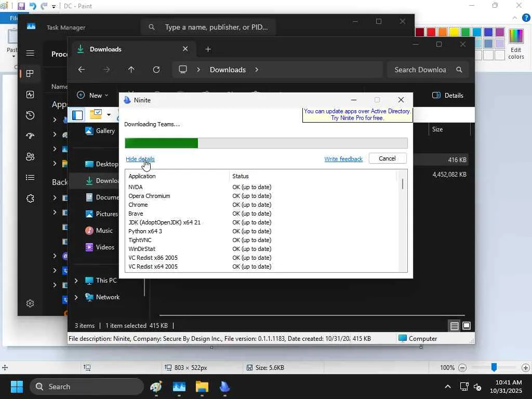Click the taskbar Search box
Viewport: 532px width, 399px height.
(87, 387)
